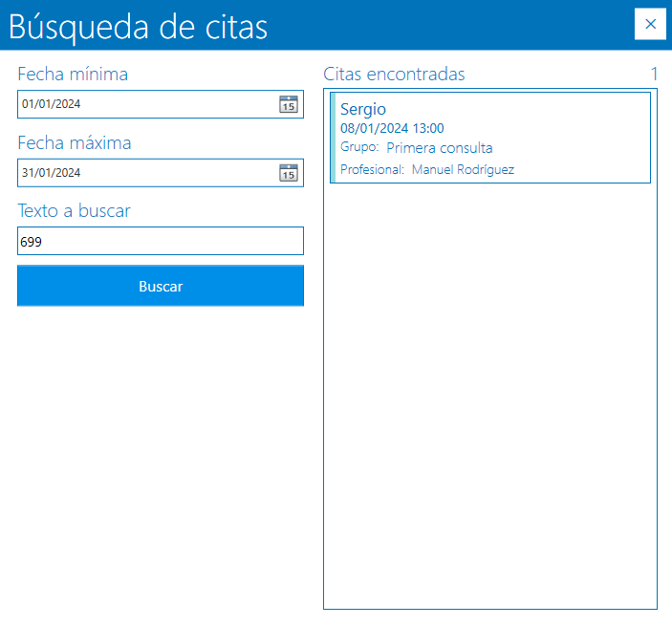This screenshot has width=672, height=626.
Task: Click the Fecha mínima date field
Action: (x=161, y=104)
